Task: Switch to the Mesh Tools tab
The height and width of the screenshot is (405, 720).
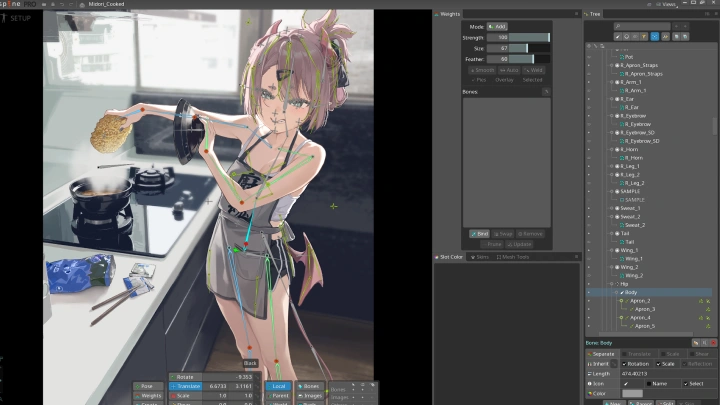Action: click(512, 257)
